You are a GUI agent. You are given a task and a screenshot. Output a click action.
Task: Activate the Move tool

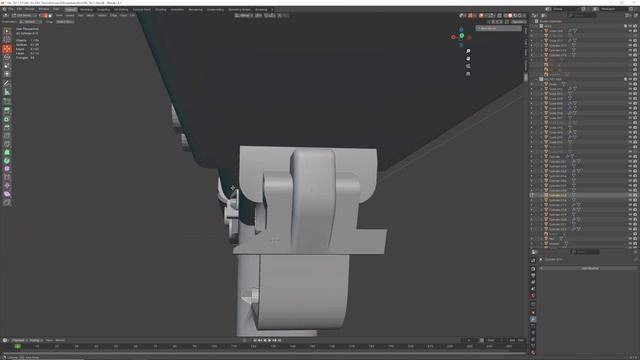tap(7, 49)
